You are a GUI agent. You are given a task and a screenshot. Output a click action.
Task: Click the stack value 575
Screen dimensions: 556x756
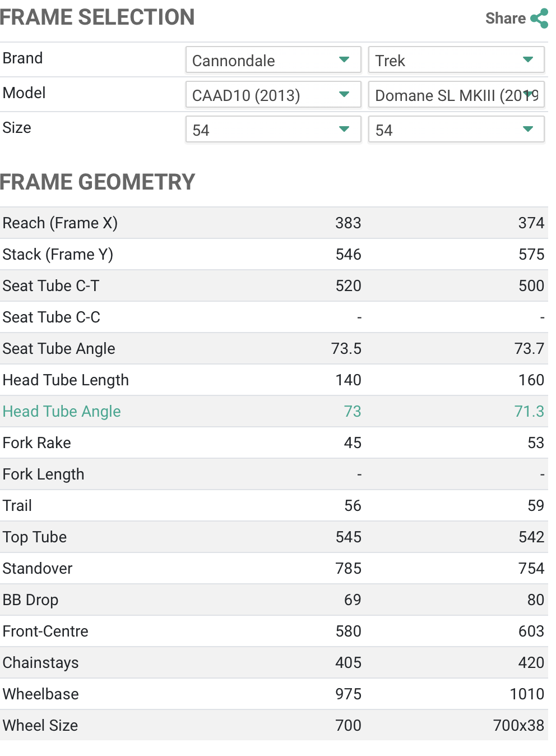coord(531,255)
